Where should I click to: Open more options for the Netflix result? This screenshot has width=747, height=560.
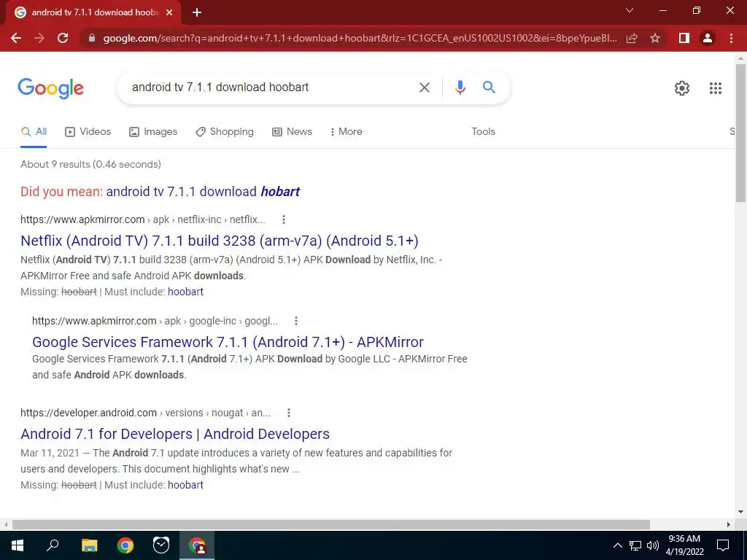tap(284, 219)
